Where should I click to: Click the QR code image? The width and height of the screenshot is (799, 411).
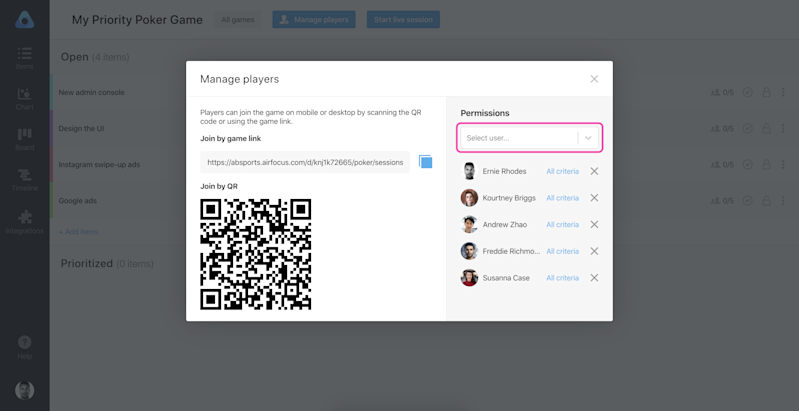(x=256, y=254)
